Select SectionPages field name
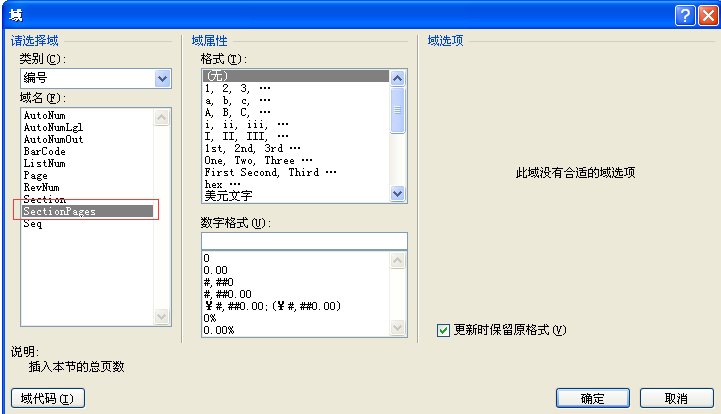 87,211
